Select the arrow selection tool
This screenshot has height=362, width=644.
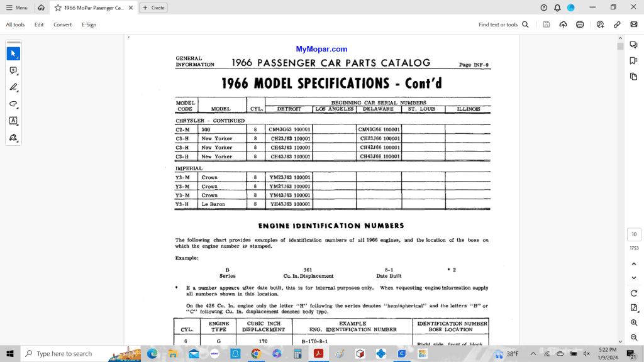13,54
